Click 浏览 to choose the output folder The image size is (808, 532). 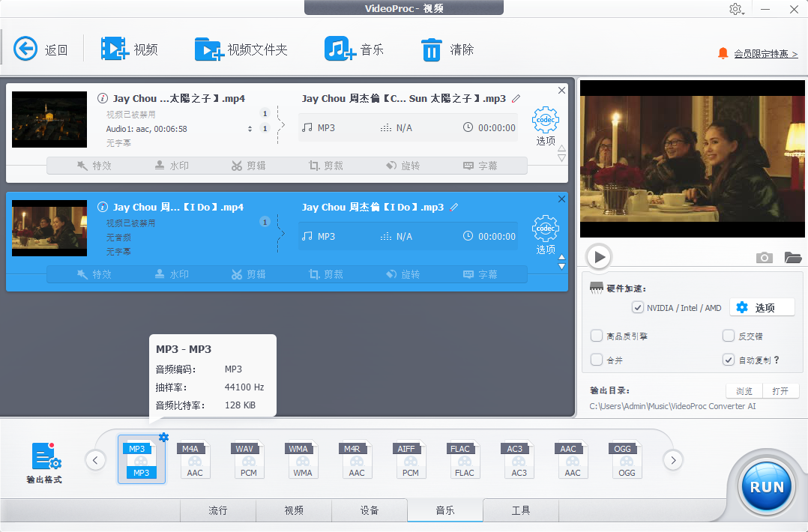[x=744, y=391]
